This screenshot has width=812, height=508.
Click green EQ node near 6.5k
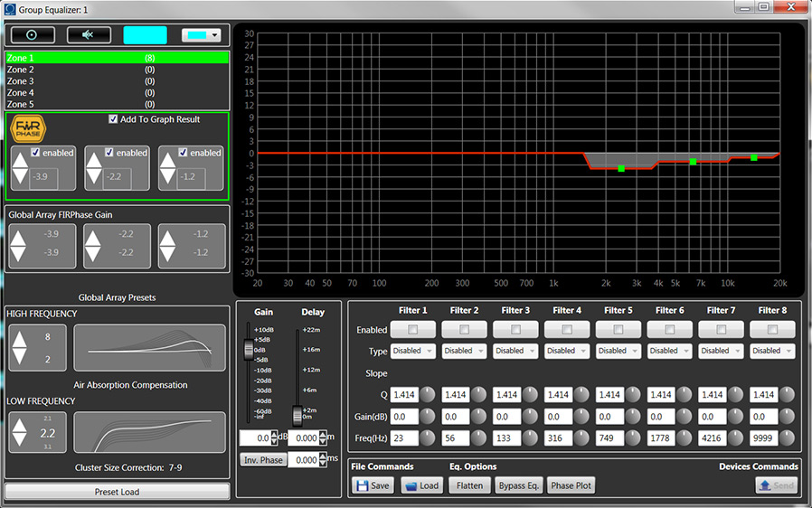coord(693,162)
